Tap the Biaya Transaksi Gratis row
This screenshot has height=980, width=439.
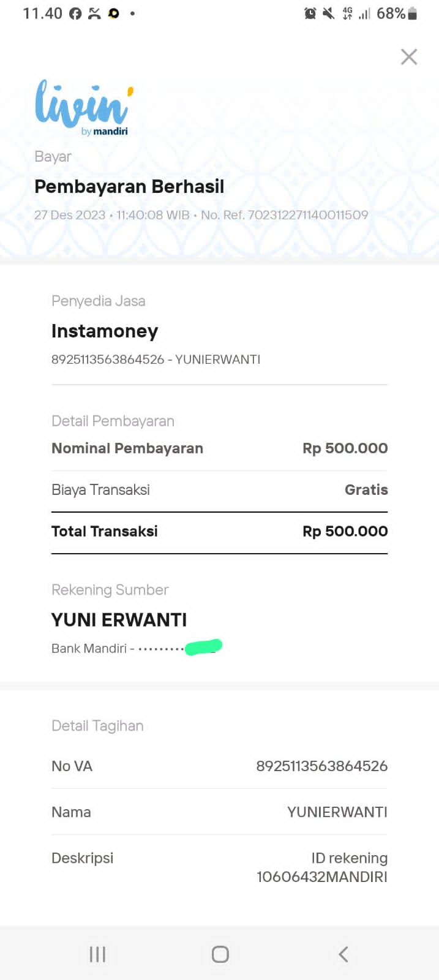pyautogui.click(x=219, y=490)
